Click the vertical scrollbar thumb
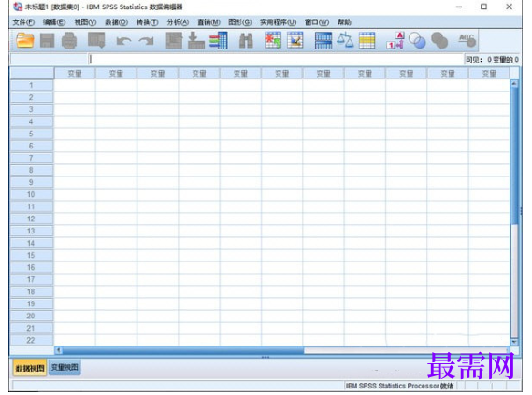Viewport: 532px width, 395px height. pyautogui.click(x=514, y=156)
